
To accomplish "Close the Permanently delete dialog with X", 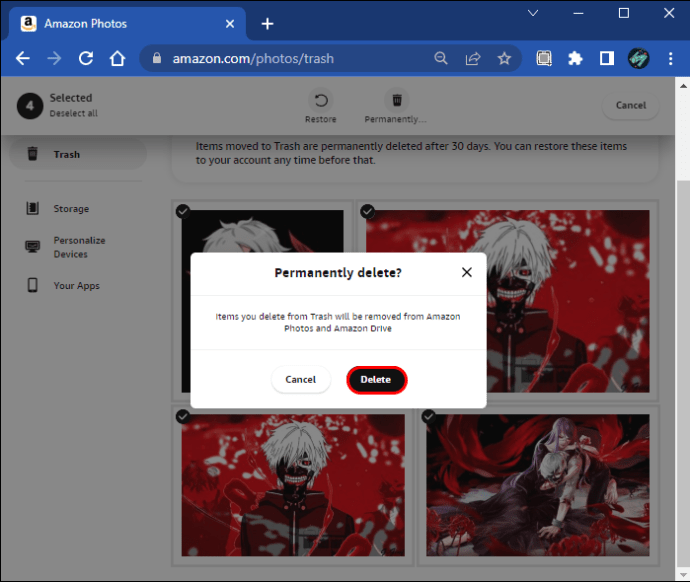I will click(467, 273).
